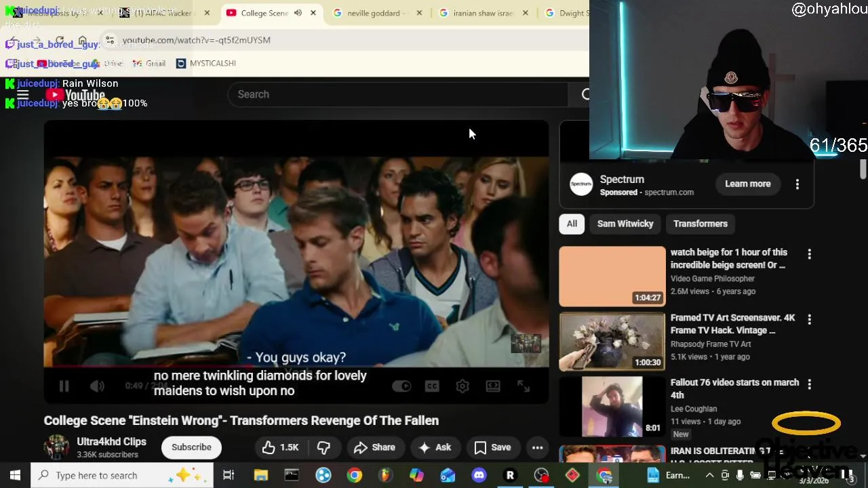868x488 pixels.
Task: Open the Framed TV Art Screensaver thumbnail
Action: (x=612, y=342)
